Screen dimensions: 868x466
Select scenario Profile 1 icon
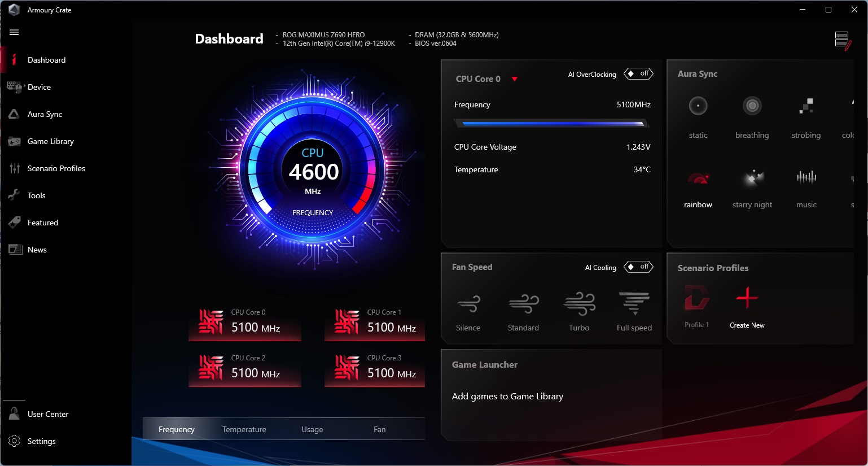(696, 298)
